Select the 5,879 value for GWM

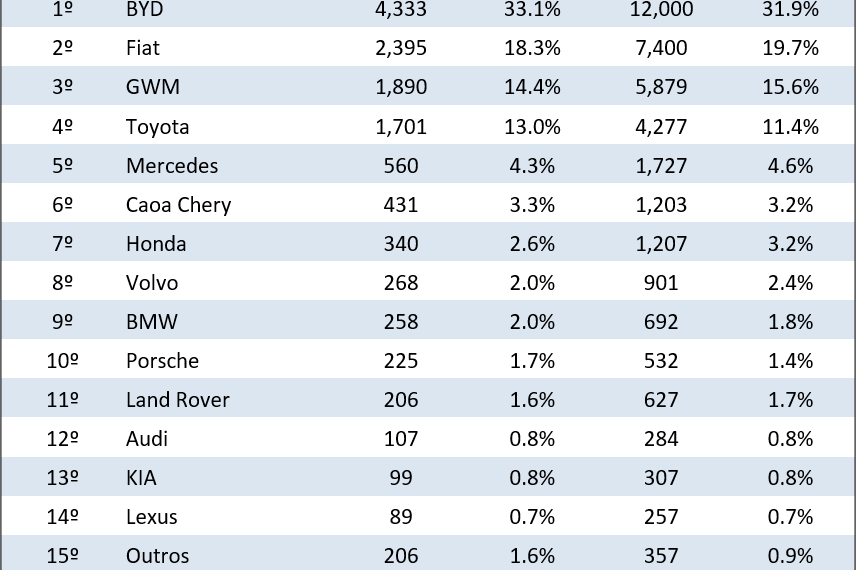click(x=661, y=87)
